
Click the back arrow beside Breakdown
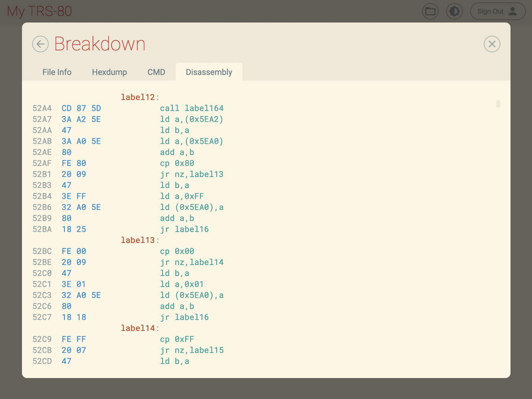tap(40, 44)
